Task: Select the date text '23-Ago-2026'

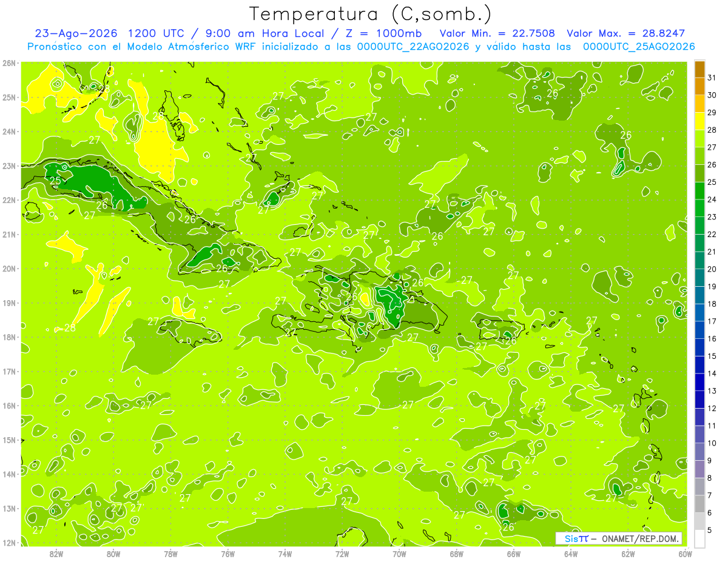Action: (x=75, y=33)
